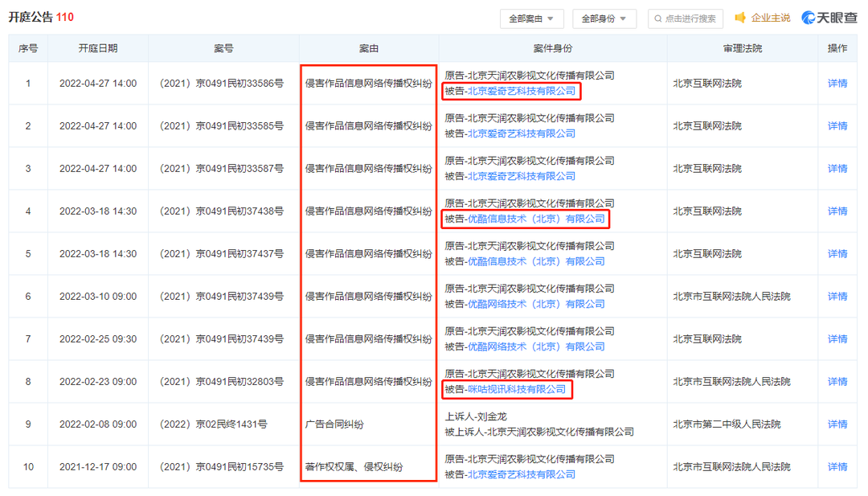The image size is (868, 496).
Task: Click the date 2022-02-08 09:00
Action: tap(98, 424)
